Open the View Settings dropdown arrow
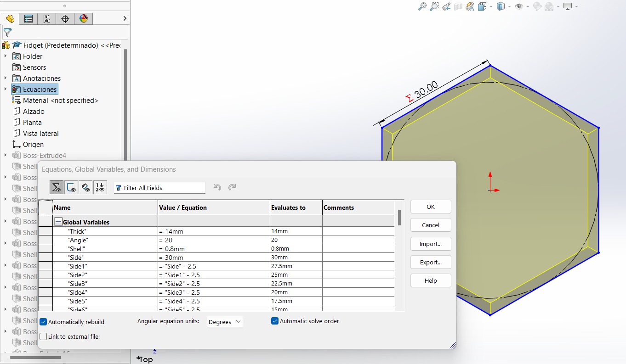This screenshot has height=364, width=626. [576, 6]
